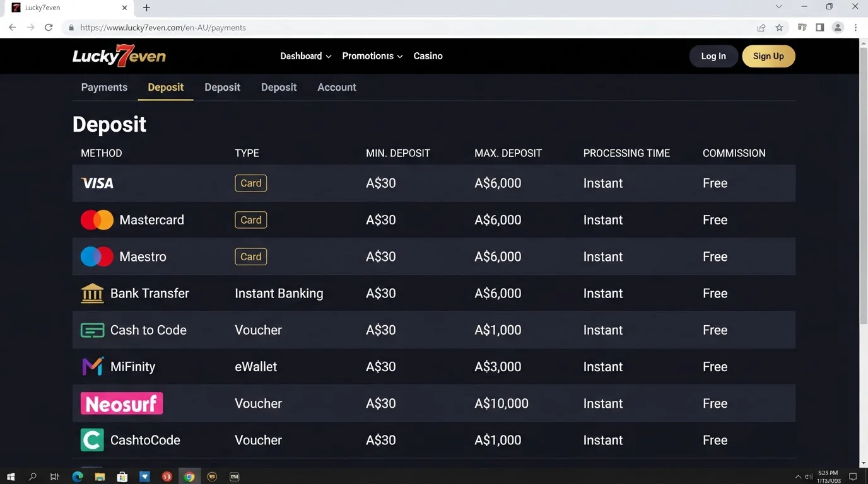Click the Card badge in the VISA row
This screenshot has height=484, width=868.
click(x=251, y=183)
